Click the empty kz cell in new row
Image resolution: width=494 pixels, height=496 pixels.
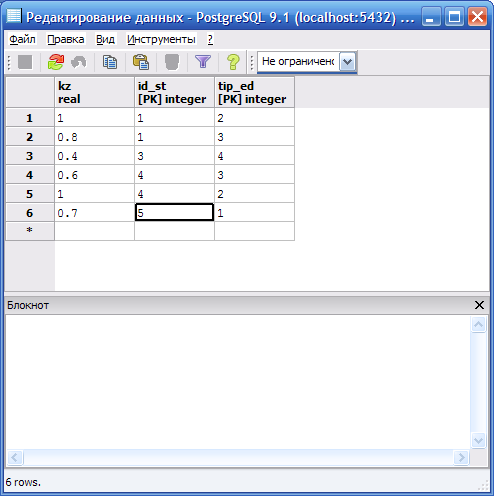[94, 231]
